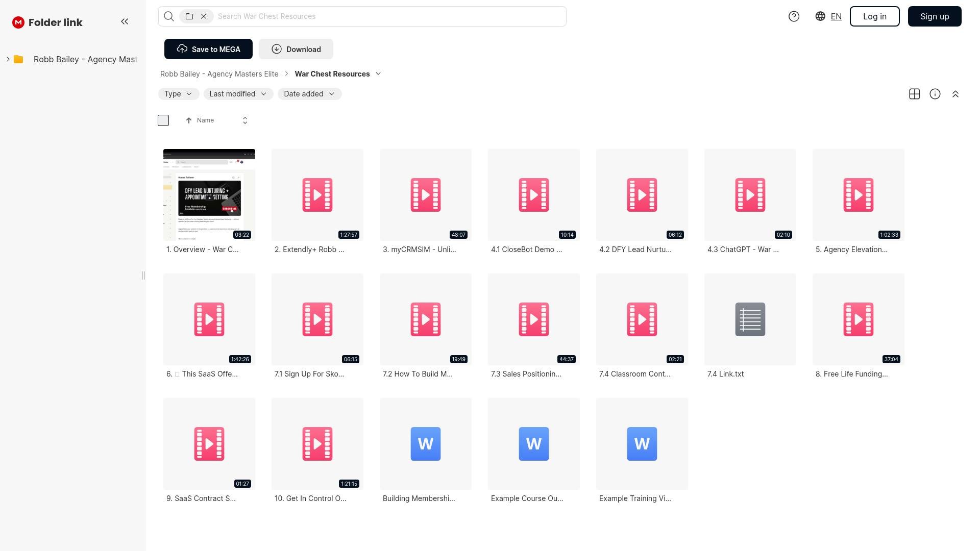Click the Save to MEGA button
The image size is (980, 551).
pos(208,49)
